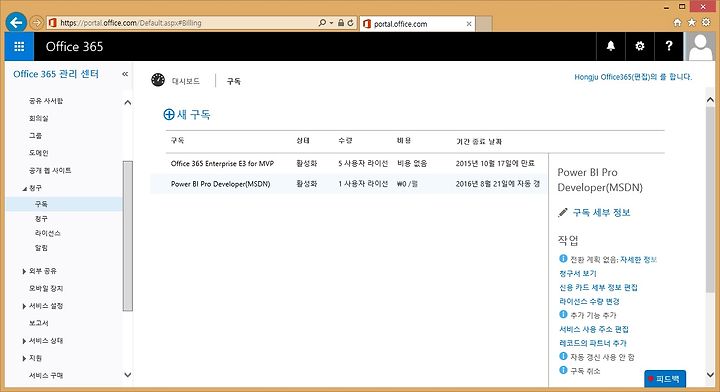Open the user profile avatar
This screenshot has height=392, width=720.
click(701, 46)
